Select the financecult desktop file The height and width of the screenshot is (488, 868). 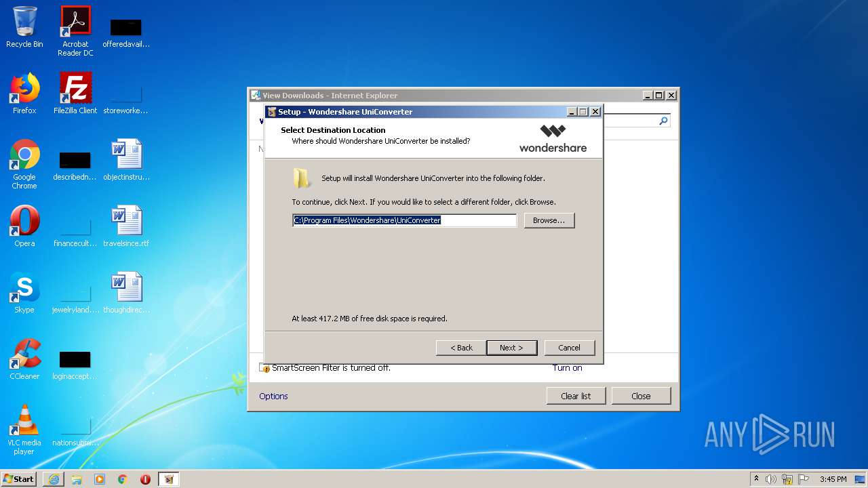(75, 232)
